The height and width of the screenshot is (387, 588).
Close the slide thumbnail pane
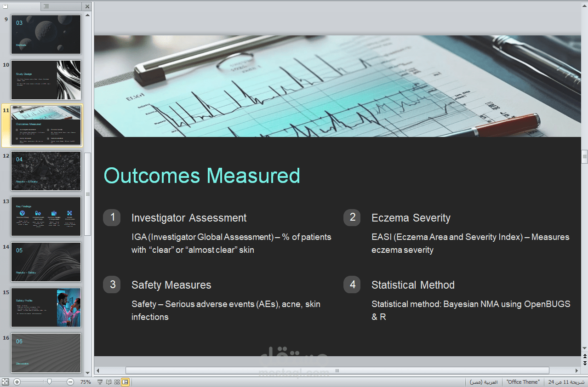[87, 6]
